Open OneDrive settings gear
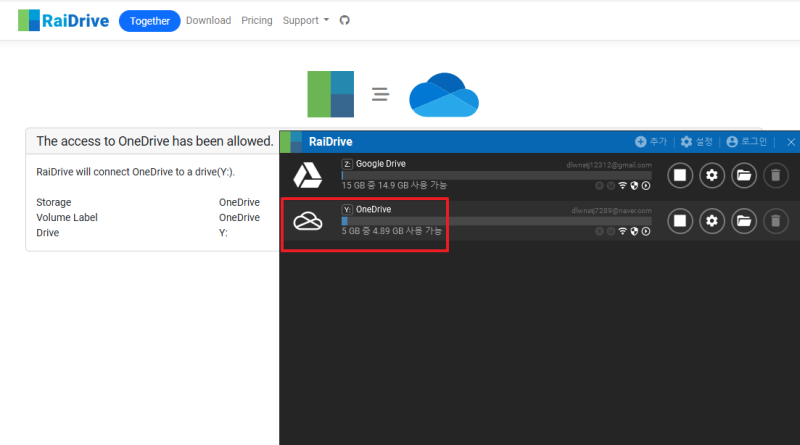This screenshot has width=800, height=445. click(x=712, y=221)
